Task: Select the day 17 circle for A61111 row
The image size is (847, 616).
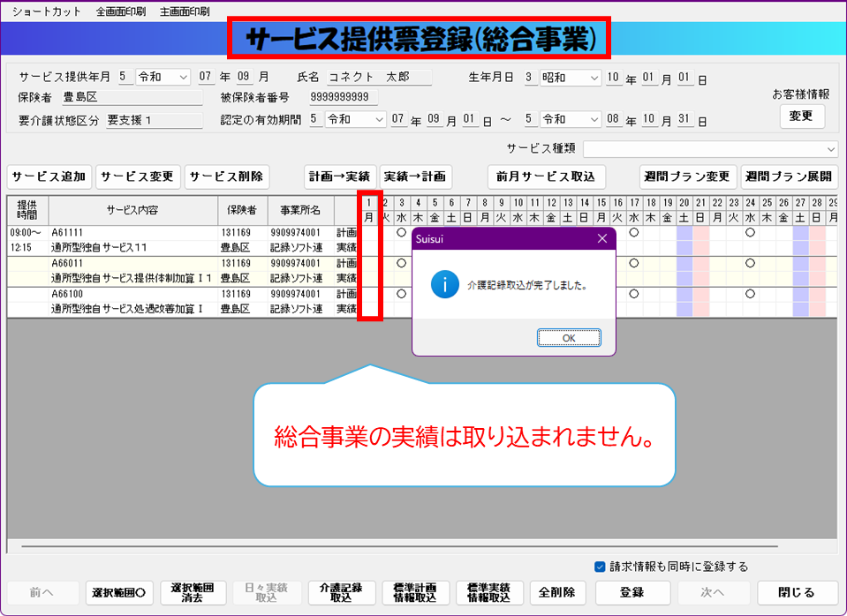Action: click(633, 233)
